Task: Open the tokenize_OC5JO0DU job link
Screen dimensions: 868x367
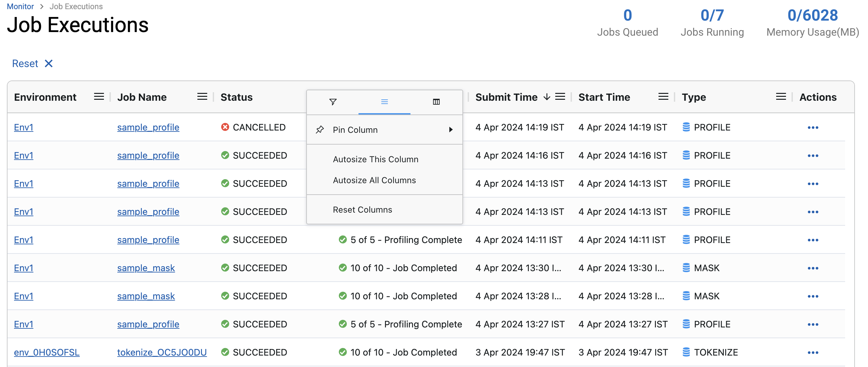Action: tap(162, 352)
